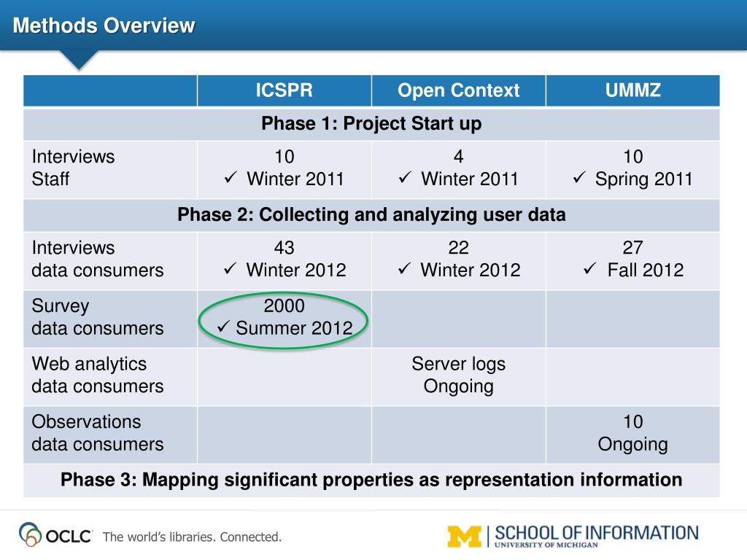Click the Open Context Winter 2012 checkmark
This screenshot has height=560, width=747.
click(404, 268)
